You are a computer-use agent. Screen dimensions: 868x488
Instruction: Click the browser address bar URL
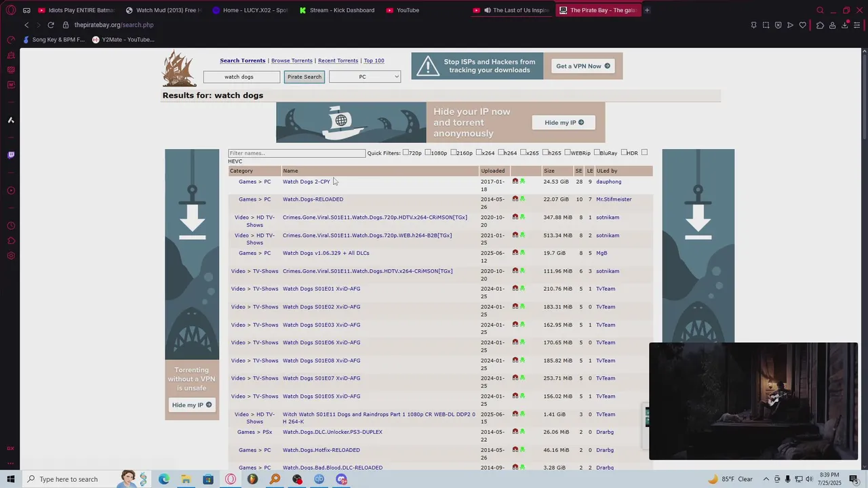pyautogui.click(x=114, y=25)
